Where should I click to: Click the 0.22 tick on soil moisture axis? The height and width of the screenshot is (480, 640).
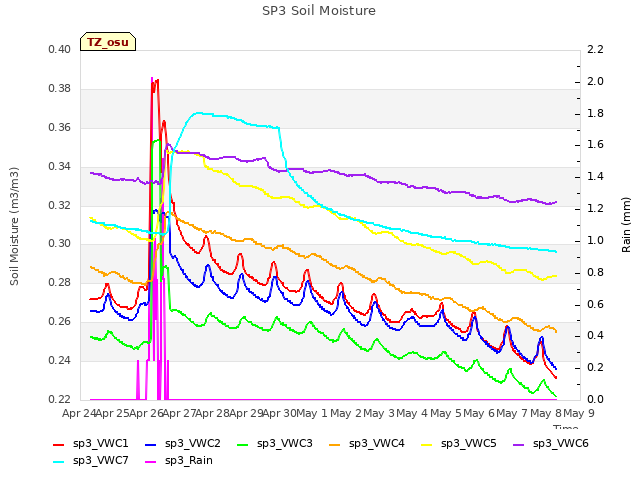tap(60, 399)
